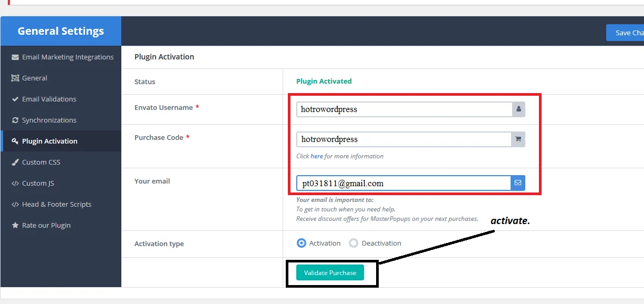Click the cart icon in Purchase Code field
644x304 pixels.
point(518,139)
